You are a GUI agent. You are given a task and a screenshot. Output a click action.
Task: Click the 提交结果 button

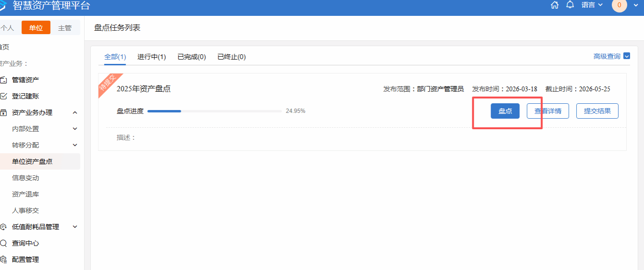point(597,111)
